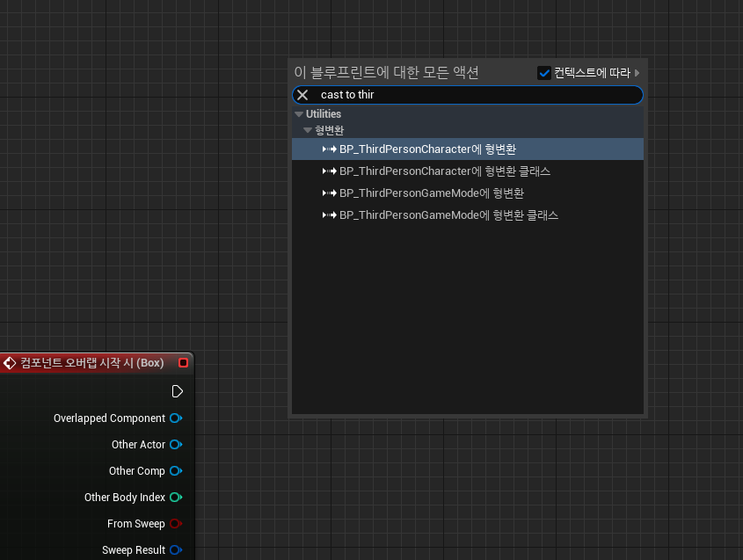Click the Other Actor label
This screenshot has height=560, width=743.
[x=138, y=445]
